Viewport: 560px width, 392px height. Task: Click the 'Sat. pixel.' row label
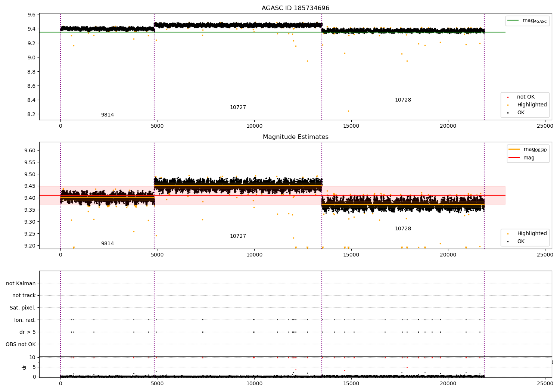(23, 308)
